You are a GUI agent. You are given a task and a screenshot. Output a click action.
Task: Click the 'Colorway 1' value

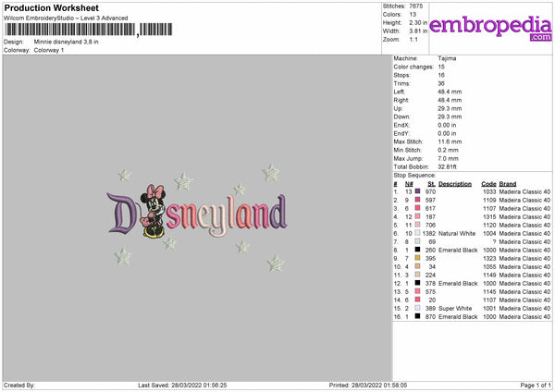49,50
